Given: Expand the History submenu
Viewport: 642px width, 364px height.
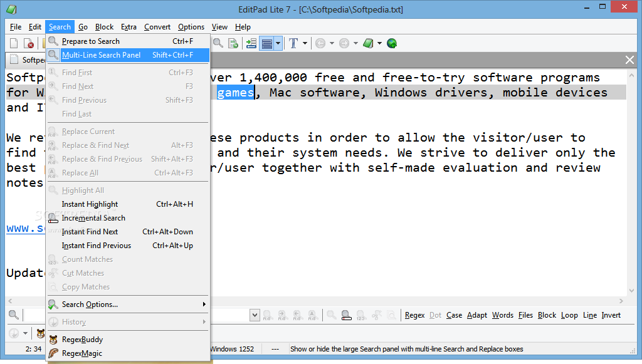Looking at the screenshot, I should (x=128, y=322).
